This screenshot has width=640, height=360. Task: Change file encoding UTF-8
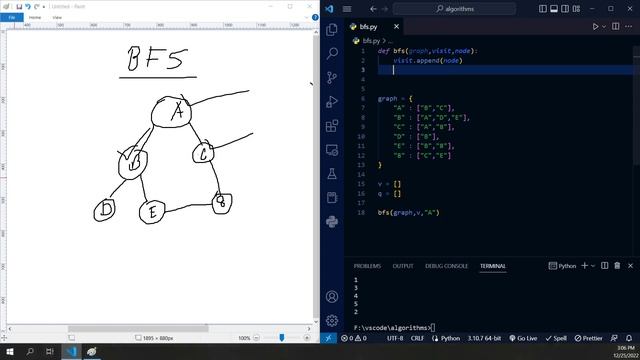395,338
